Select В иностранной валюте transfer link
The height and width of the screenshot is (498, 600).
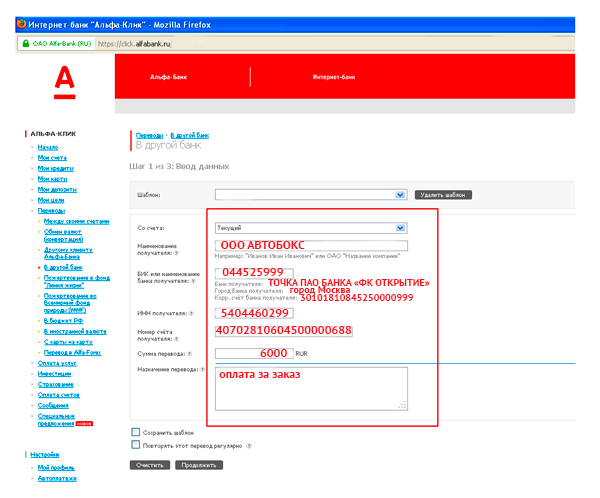point(75,331)
